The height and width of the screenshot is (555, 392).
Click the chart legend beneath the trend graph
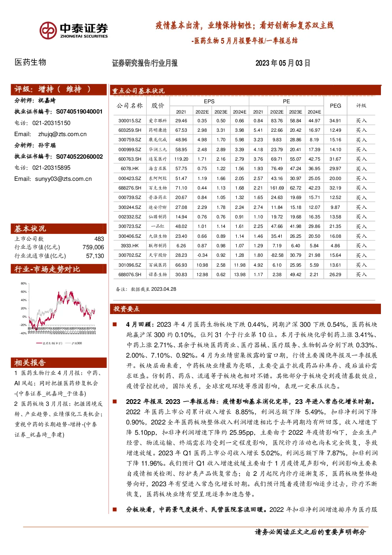pyautogui.click(x=59, y=343)
